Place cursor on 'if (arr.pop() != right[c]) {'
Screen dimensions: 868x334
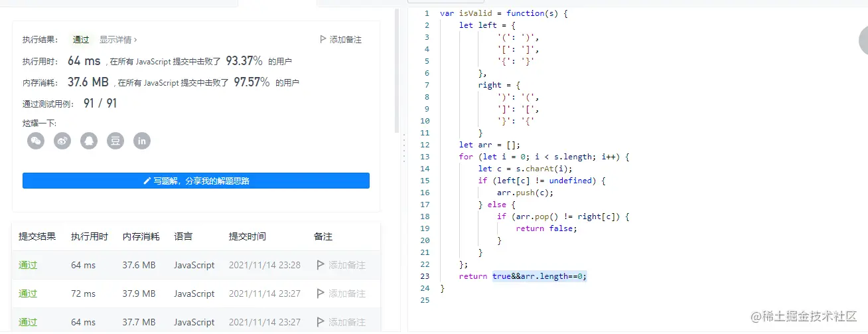(x=563, y=216)
